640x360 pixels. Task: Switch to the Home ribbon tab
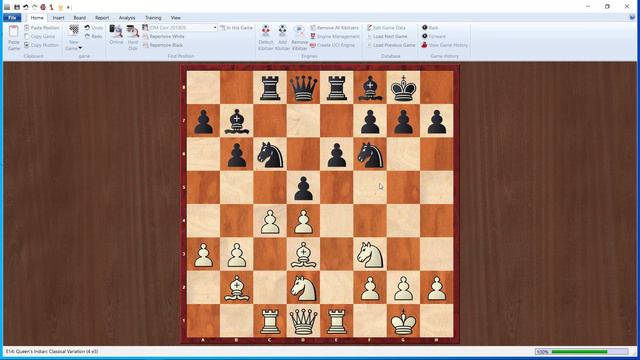tap(37, 18)
